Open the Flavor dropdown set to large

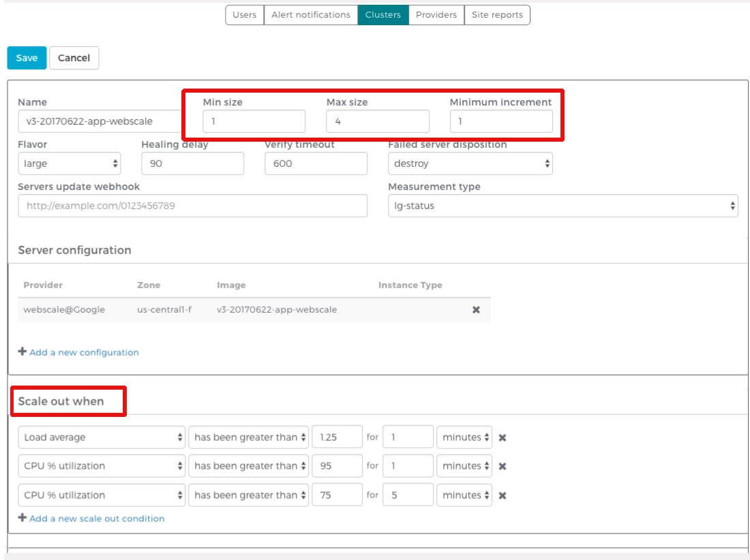click(70, 164)
